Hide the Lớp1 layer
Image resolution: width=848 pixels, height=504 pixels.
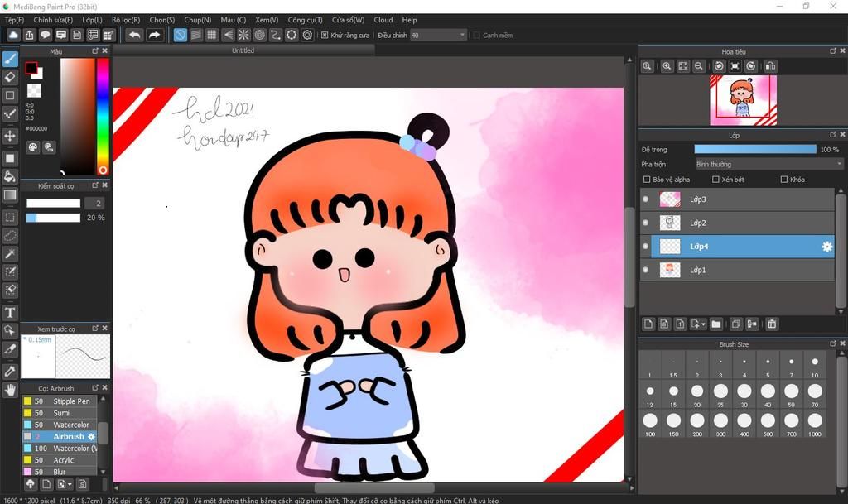point(646,270)
